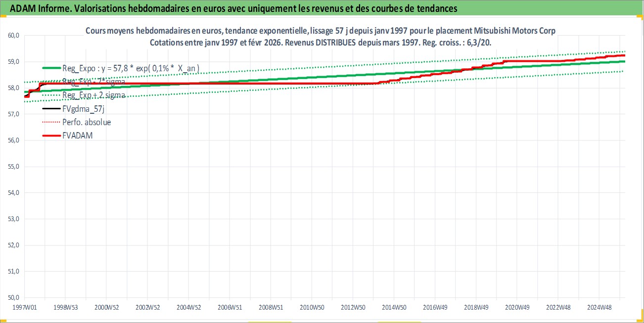This screenshot has height=323, width=644.
Task: Click the dotted red Perfo. absolue legend sample
Action: (51, 122)
